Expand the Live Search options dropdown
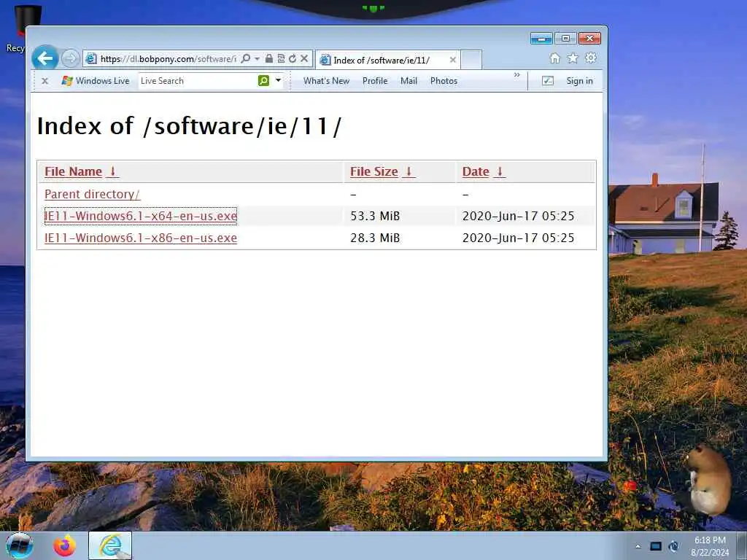This screenshot has width=747, height=560. point(278,80)
